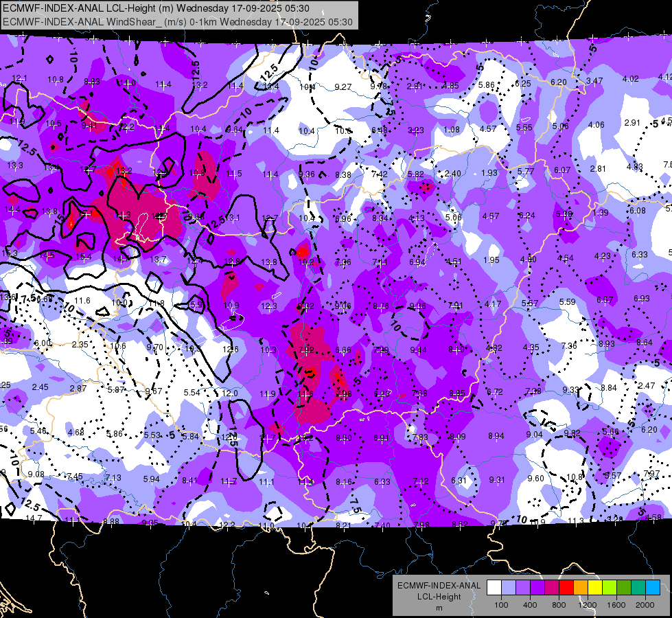Click the wind shear value 13.7
This screenshot has height=618, width=672.
(x=158, y=259)
